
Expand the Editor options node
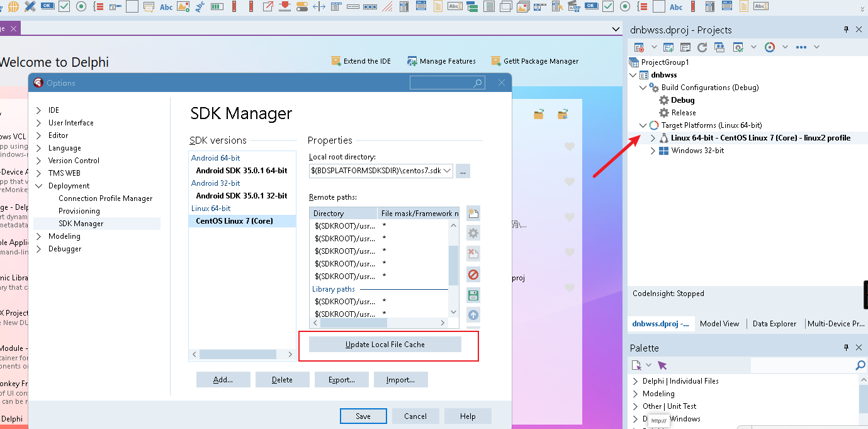39,135
